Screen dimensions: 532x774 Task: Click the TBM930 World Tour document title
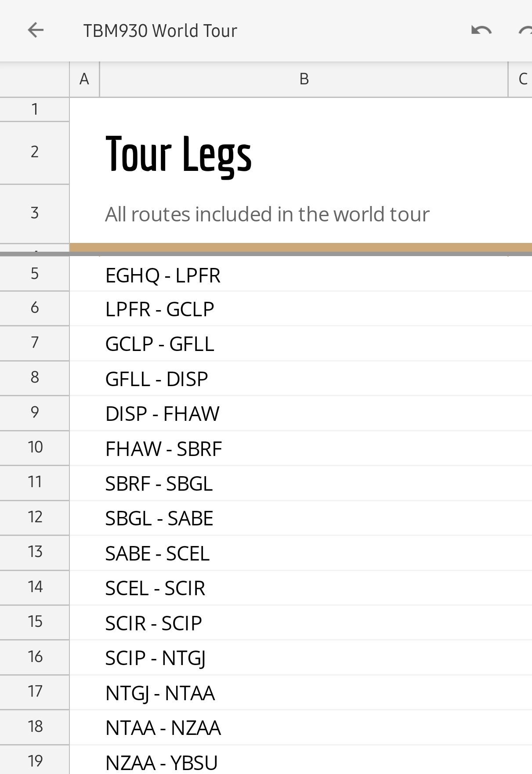click(160, 31)
